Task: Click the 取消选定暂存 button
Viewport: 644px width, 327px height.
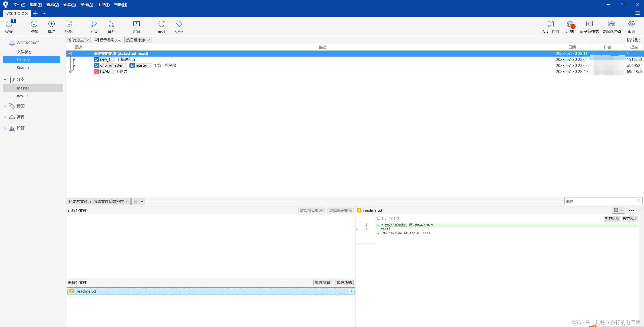Action: [340, 211]
